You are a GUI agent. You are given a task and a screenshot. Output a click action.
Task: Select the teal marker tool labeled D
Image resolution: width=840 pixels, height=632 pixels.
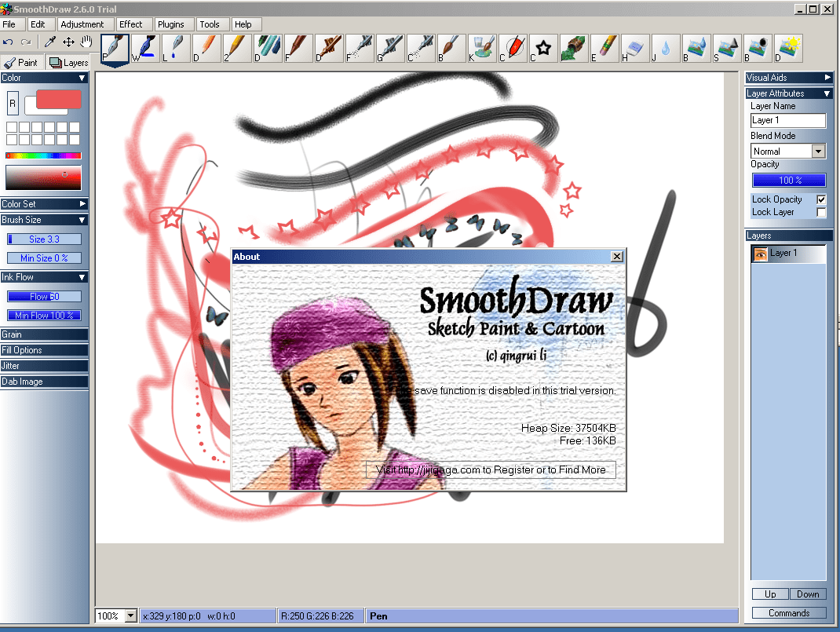(268, 49)
